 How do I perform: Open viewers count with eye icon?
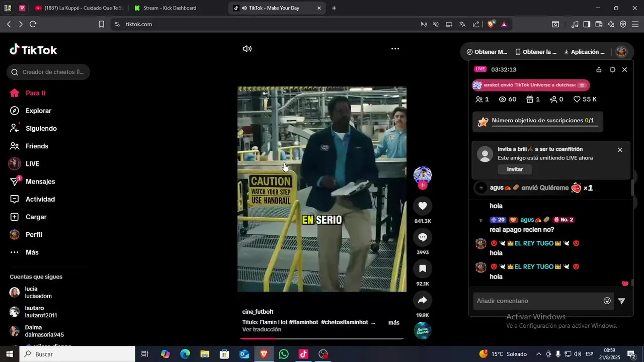coord(507,100)
